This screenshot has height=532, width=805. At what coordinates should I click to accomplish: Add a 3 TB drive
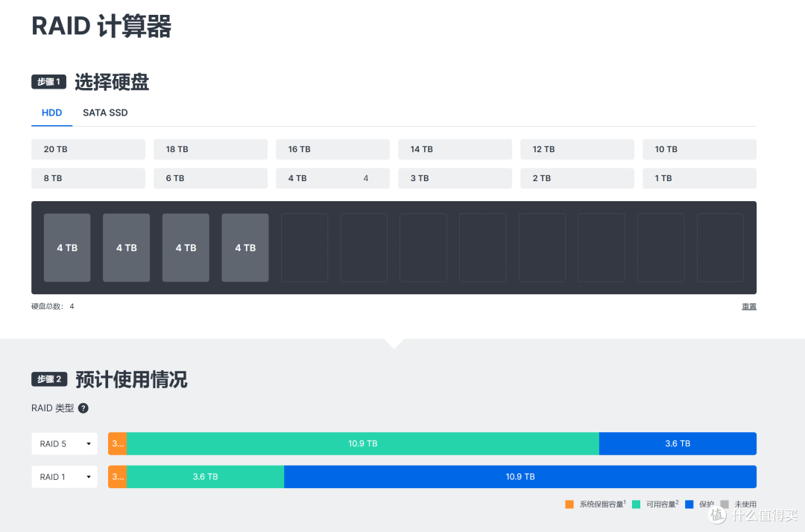(x=455, y=179)
